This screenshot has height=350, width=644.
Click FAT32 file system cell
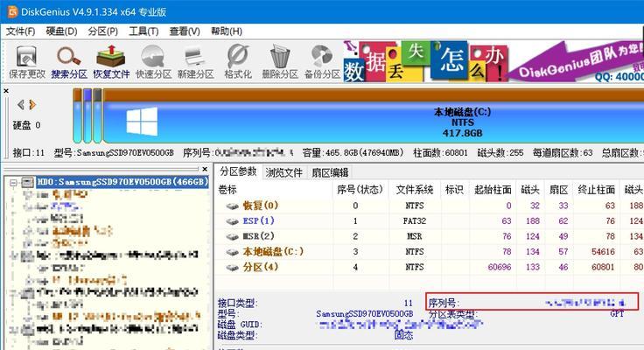click(415, 221)
